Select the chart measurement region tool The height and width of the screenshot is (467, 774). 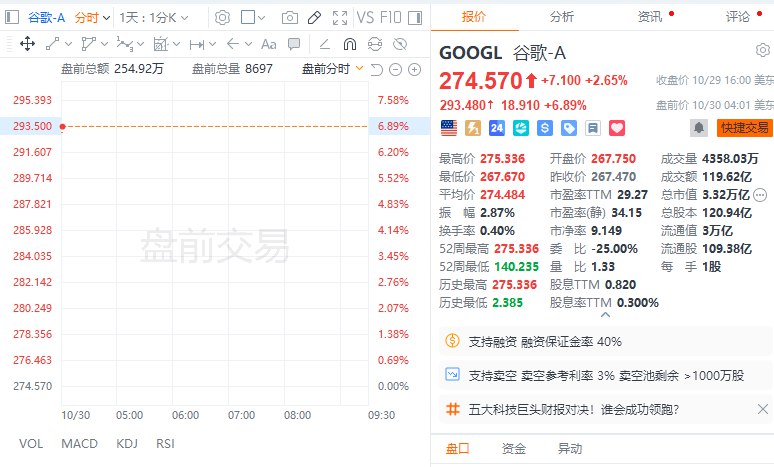coord(161,44)
